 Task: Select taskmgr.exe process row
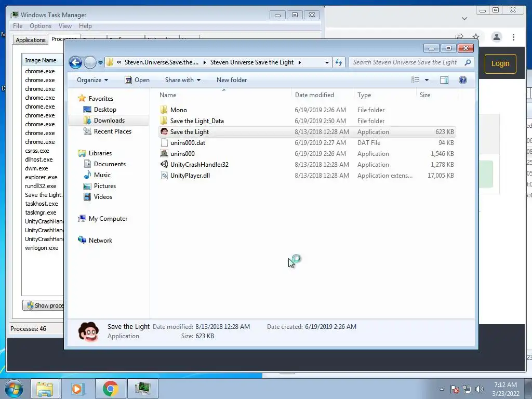point(41,212)
